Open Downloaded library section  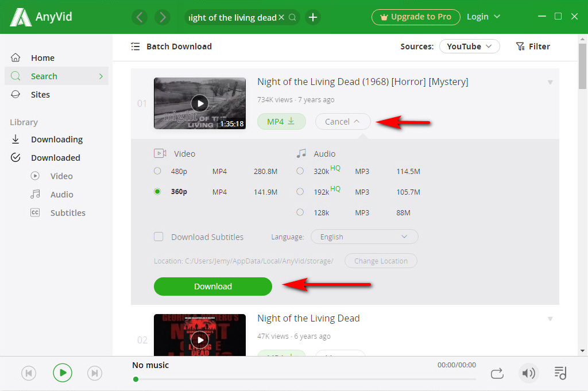click(57, 158)
